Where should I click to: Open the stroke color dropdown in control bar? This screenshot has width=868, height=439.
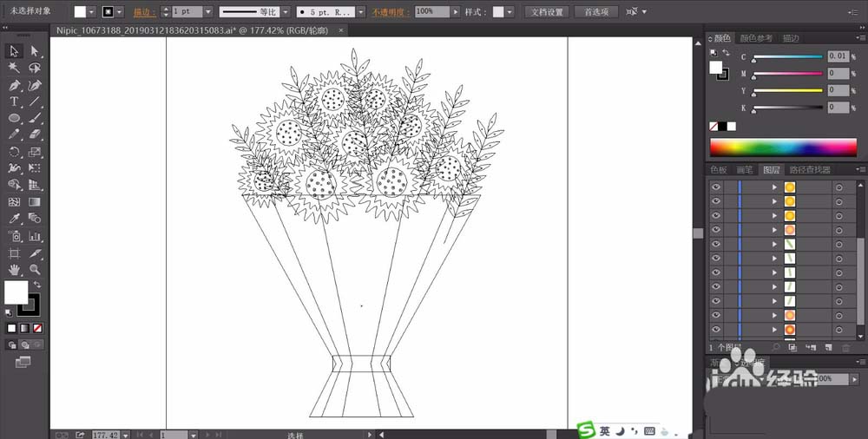tap(120, 11)
